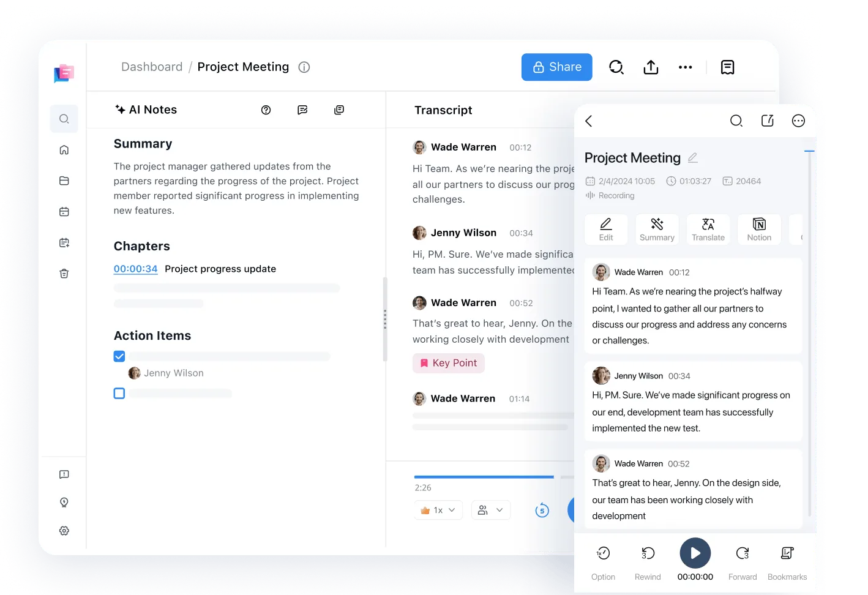Open search in mobile panel
Image resolution: width=868 pixels, height=595 pixels.
click(736, 121)
